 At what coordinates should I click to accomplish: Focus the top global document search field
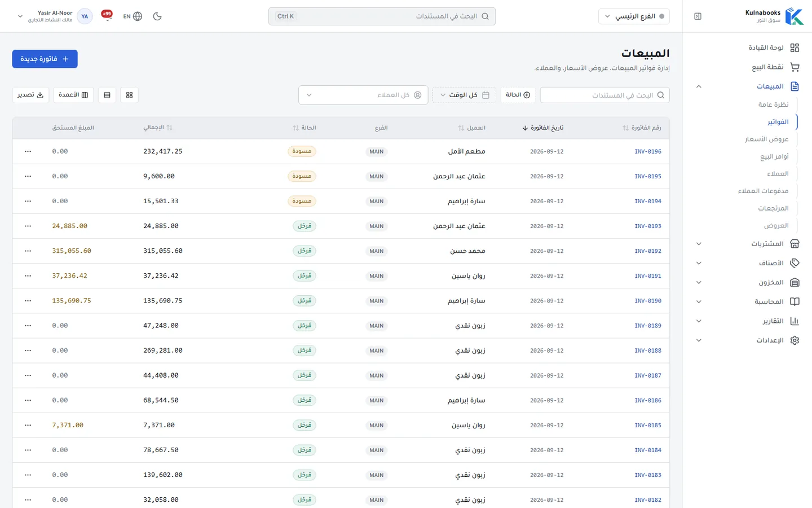pos(382,16)
